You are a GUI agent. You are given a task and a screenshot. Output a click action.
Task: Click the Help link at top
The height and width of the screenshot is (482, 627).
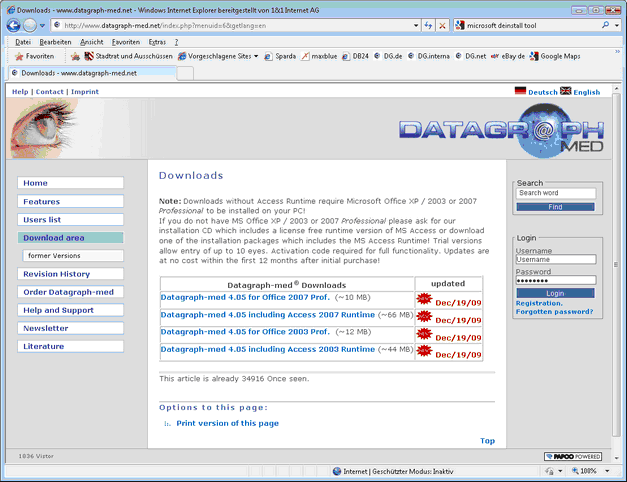click(20, 92)
